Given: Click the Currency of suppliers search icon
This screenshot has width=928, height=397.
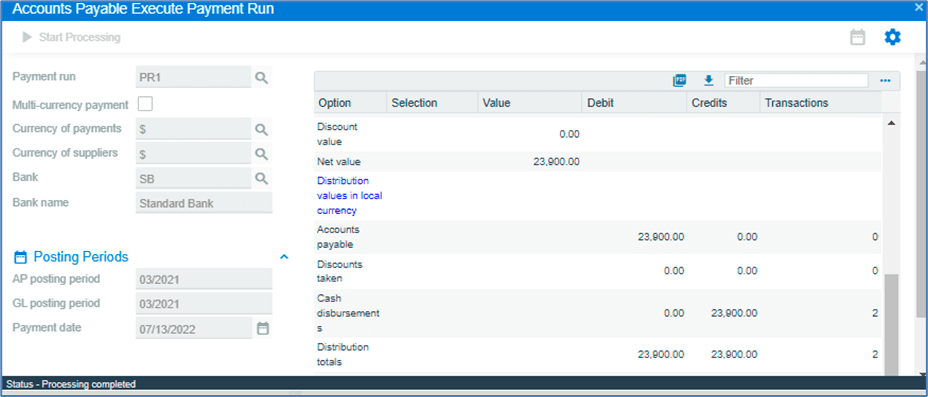Looking at the screenshot, I should (262, 153).
